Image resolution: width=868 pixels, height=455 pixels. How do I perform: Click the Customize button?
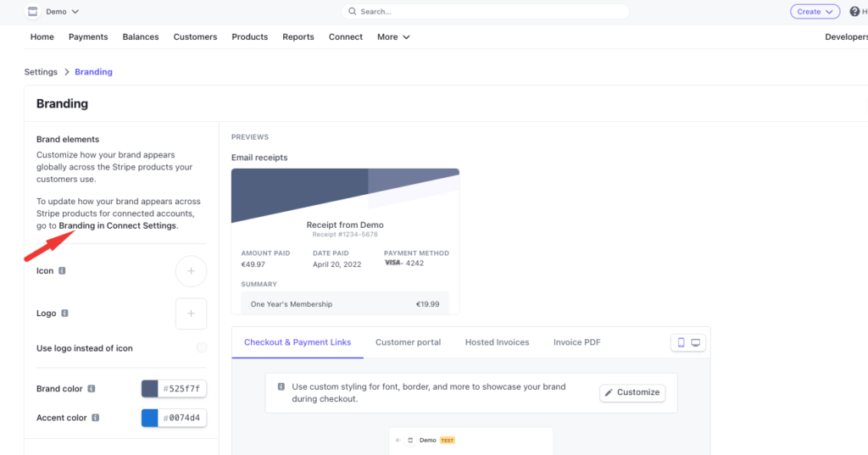tap(632, 392)
